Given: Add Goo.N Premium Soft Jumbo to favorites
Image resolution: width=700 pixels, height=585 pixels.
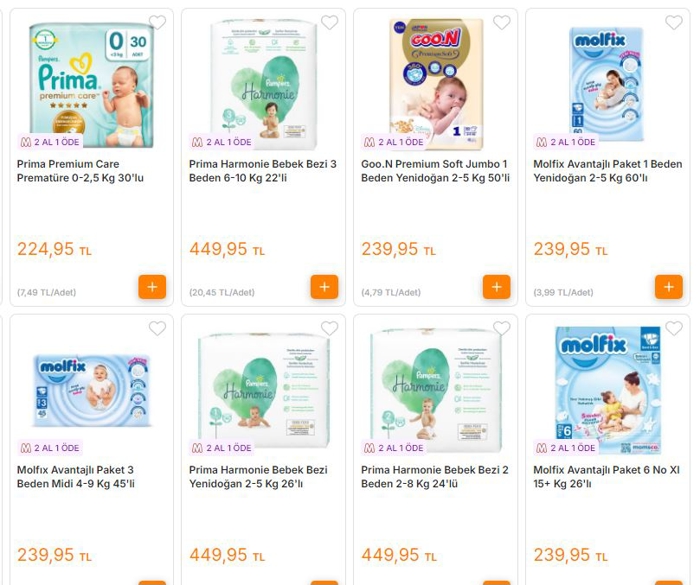Looking at the screenshot, I should coord(501,22).
